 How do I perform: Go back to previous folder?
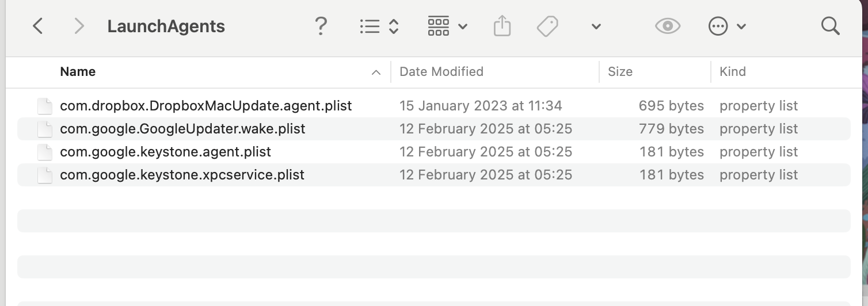[x=38, y=26]
